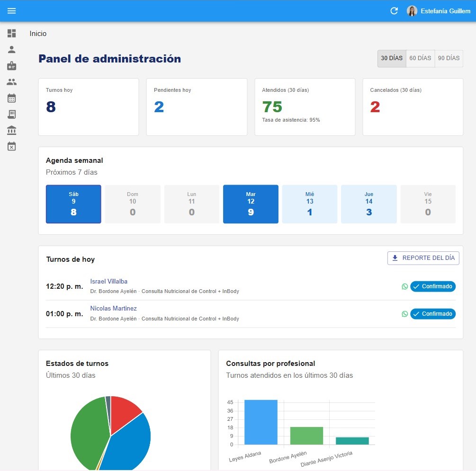This screenshot has width=476, height=471.
Task: Open the people group sidebar icon
Action: (x=11, y=82)
